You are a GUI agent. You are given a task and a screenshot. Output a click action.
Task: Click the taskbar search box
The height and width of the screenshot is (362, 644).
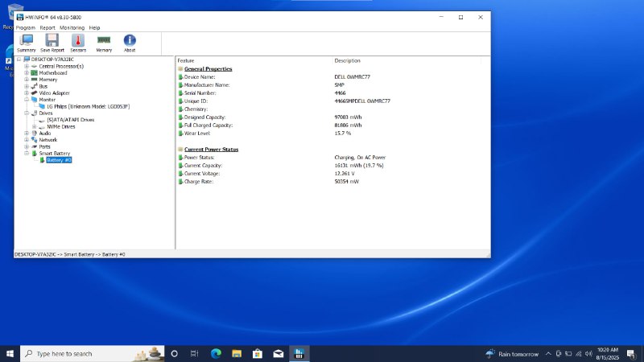click(x=93, y=353)
